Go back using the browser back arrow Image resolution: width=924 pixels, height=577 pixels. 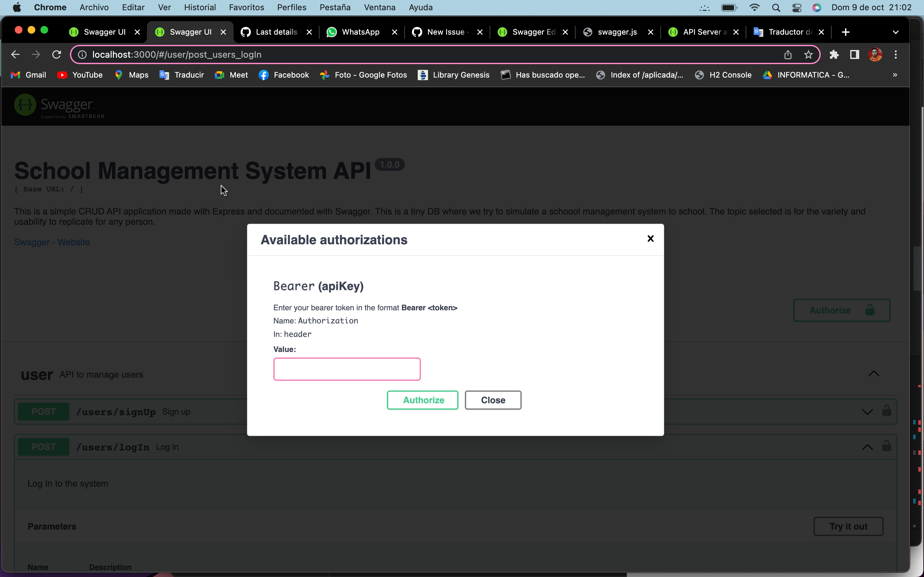15,54
